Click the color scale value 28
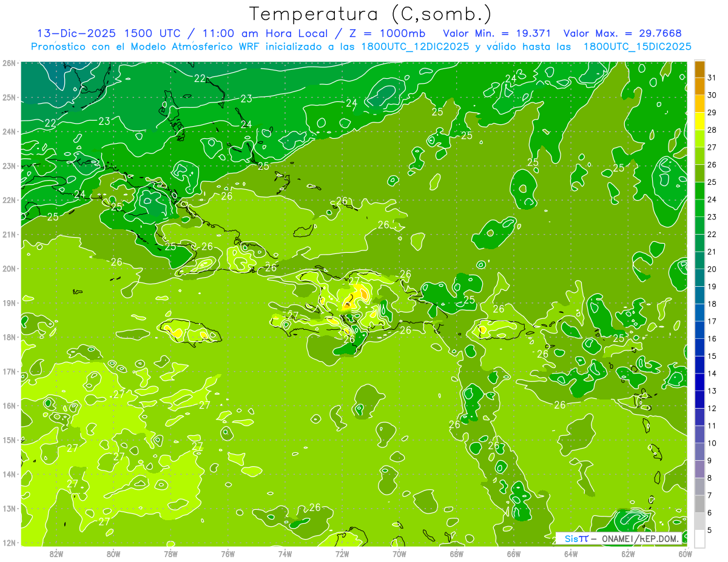The image size is (728, 562). [712, 130]
